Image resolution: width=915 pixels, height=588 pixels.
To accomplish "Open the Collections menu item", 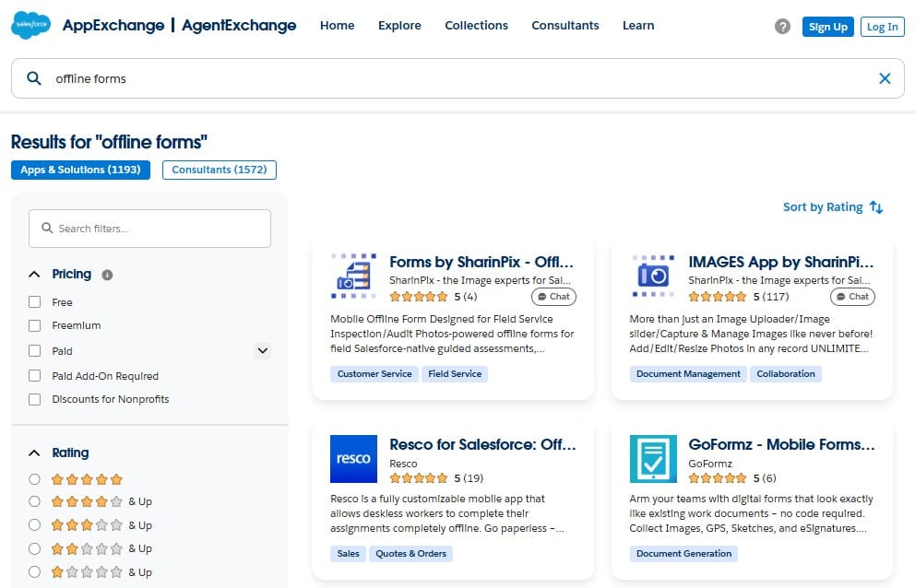I will (476, 25).
